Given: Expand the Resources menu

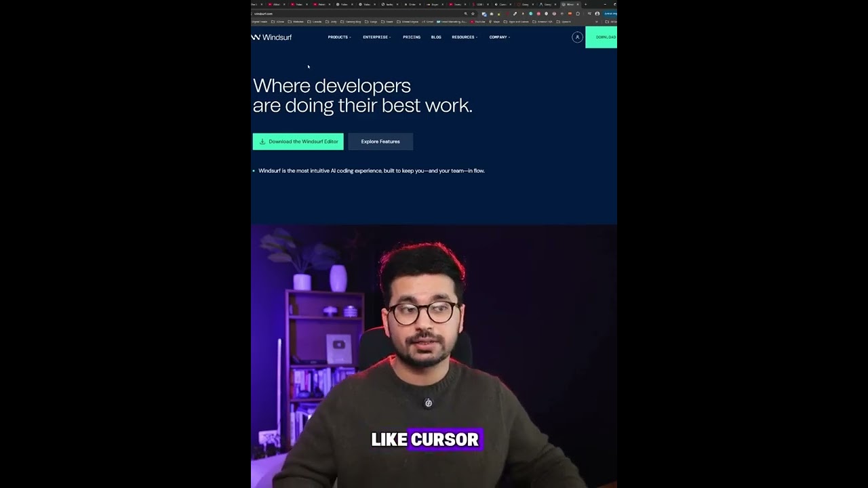Looking at the screenshot, I should click(x=465, y=37).
